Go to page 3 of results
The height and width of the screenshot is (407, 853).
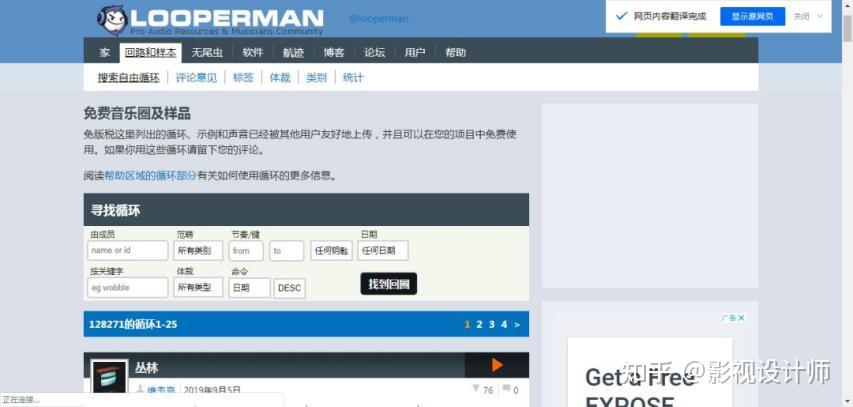tap(491, 325)
